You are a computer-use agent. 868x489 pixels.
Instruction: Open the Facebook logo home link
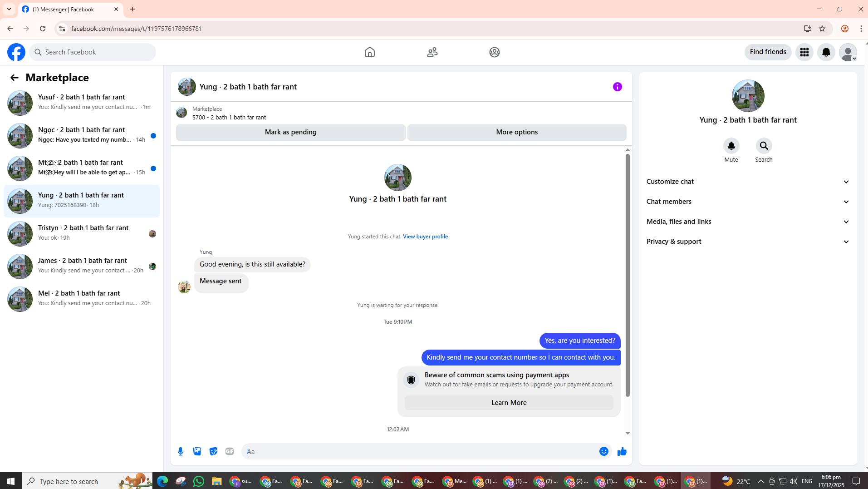click(x=16, y=52)
